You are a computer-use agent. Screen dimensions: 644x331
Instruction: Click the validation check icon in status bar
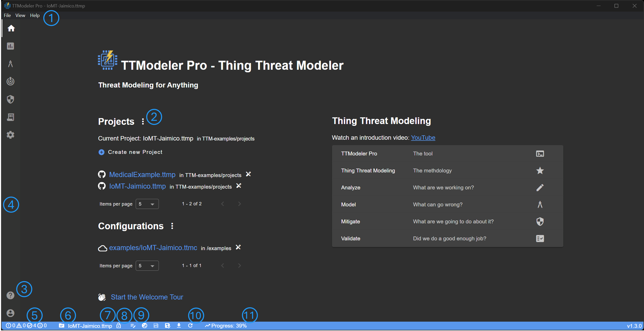click(x=145, y=326)
